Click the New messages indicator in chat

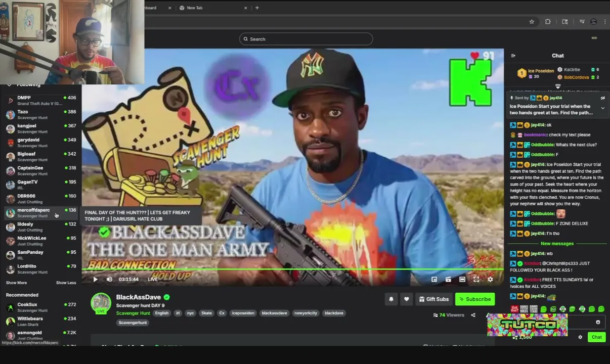[x=557, y=244]
